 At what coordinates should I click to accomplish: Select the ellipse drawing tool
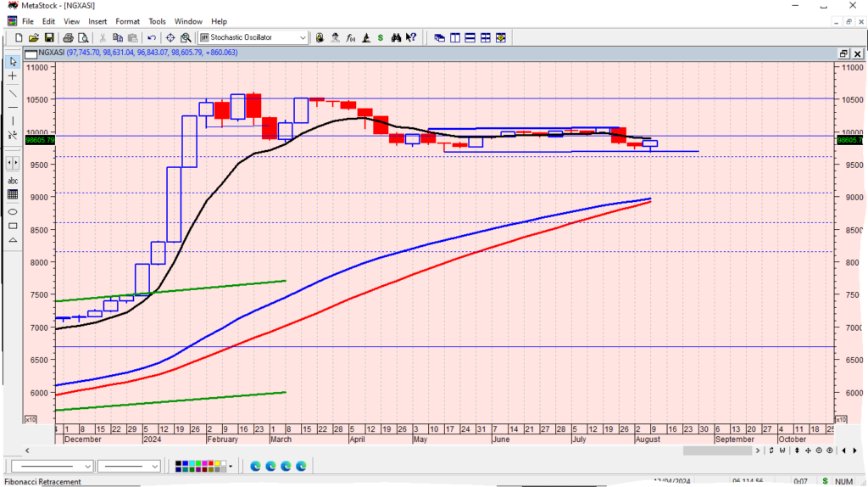point(13,211)
